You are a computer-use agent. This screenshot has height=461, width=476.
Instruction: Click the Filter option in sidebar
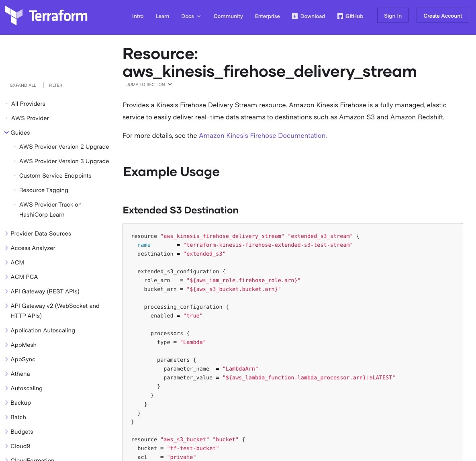55,85
